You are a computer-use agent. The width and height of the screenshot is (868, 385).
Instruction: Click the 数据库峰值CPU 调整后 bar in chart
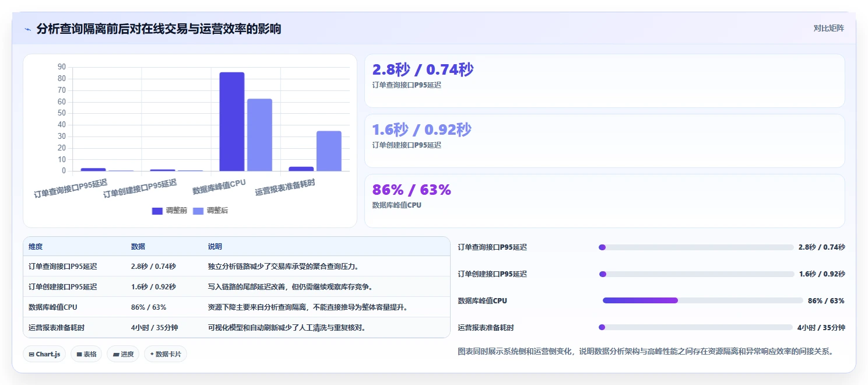point(259,135)
